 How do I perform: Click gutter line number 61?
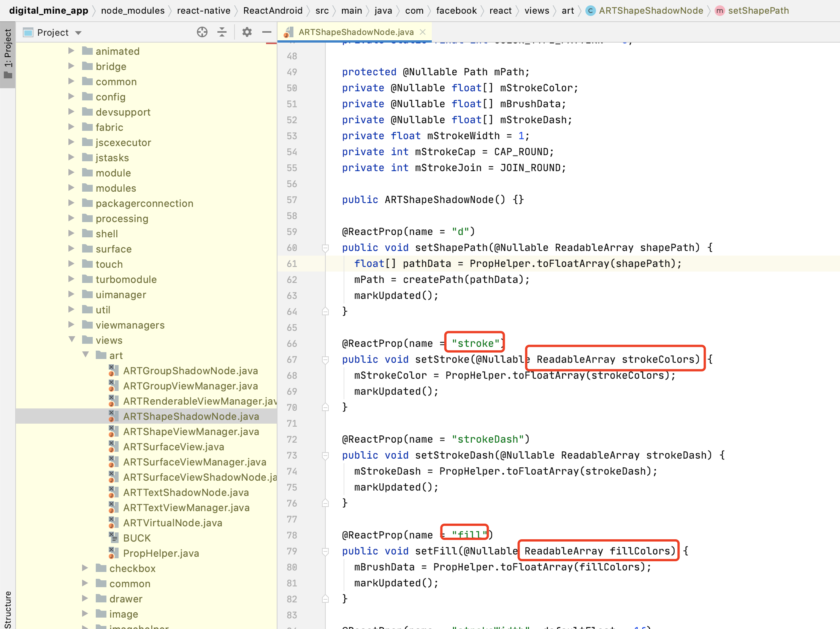[x=292, y=264]
